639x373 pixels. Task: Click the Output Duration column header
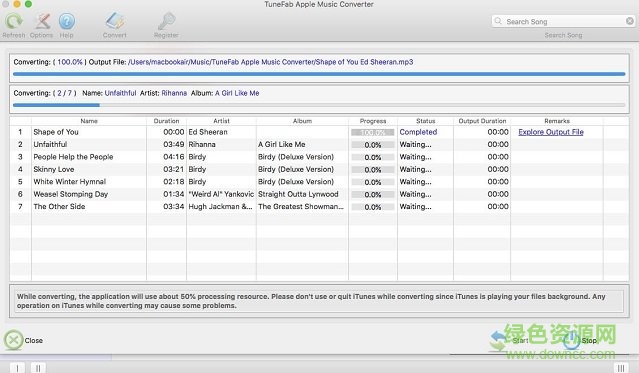pos(482,121)
